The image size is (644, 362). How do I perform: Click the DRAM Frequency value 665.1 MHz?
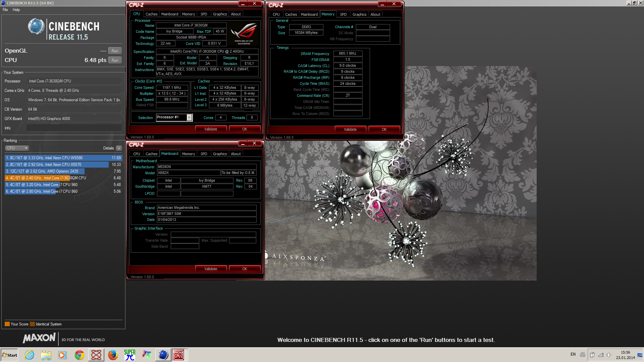coord(348,54)
